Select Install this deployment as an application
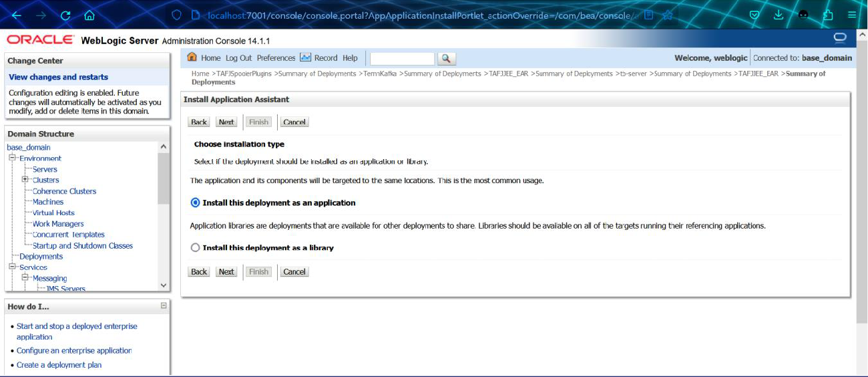Viewport: 868px width, 377px height. pyautogui.click(x=195, y=203)
